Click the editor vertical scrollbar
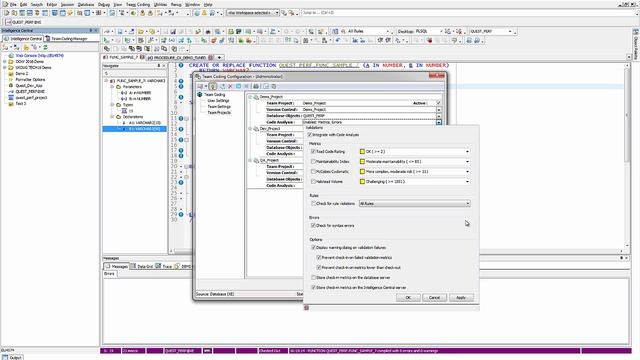Image resolution: width=640 pixels, height=360 pixels. (x=627, y=155)
